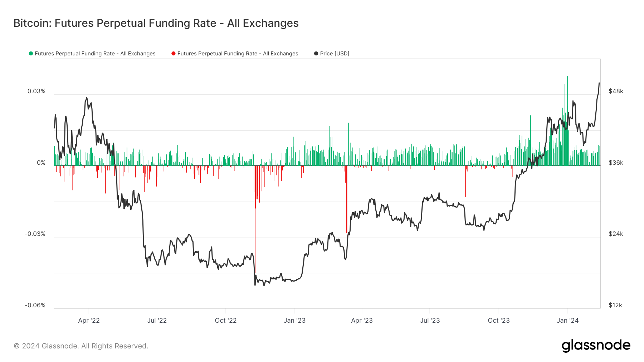Image resolution: width=644 pixels, height=362 pixels.
Task: Click the $48k price axis label
Action: (616, 91)
